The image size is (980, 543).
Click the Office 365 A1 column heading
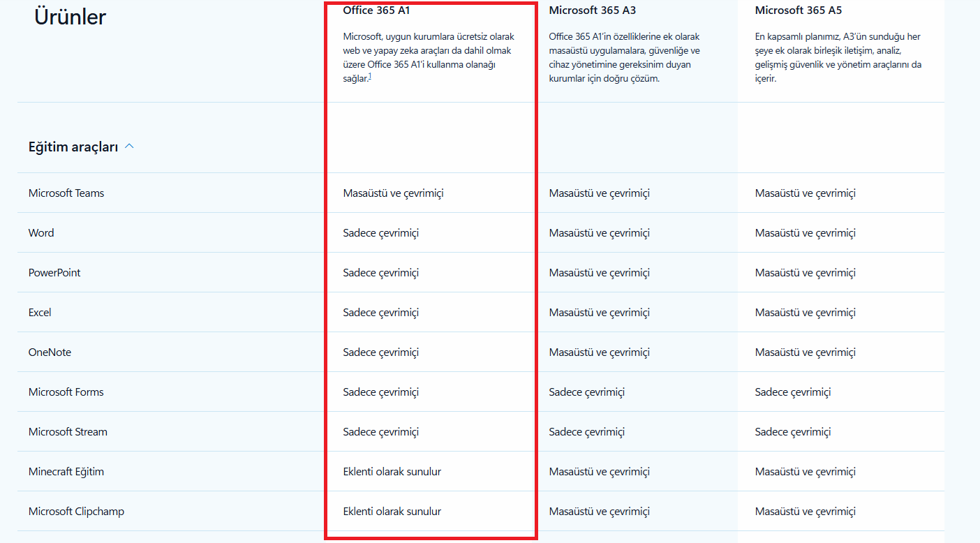pos(376,10)
